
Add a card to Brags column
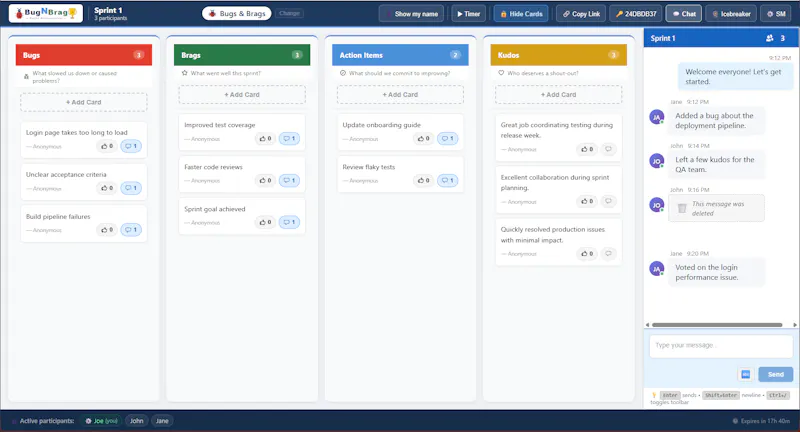tap(242, 95)
